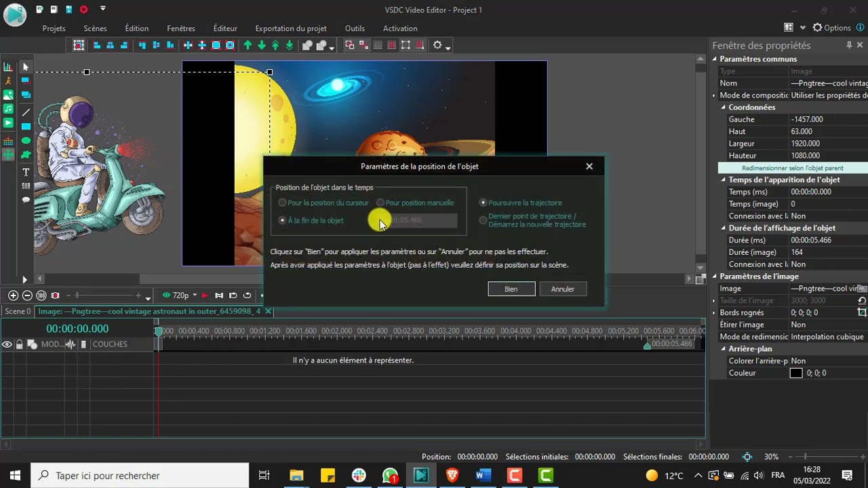Open the Projets menu
Viewport: 868px width, 488px height.
coord(54,28)
